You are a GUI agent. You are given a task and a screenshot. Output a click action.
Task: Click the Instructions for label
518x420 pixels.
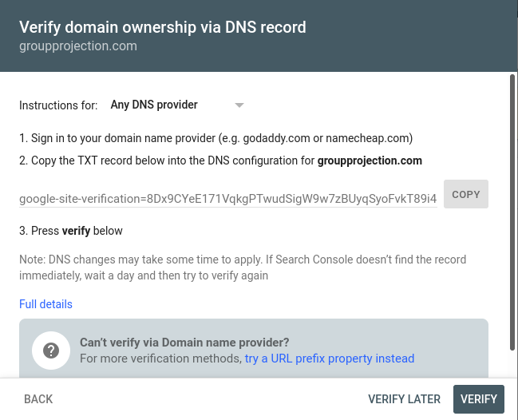pyautogui.click(x=58, y=105)
